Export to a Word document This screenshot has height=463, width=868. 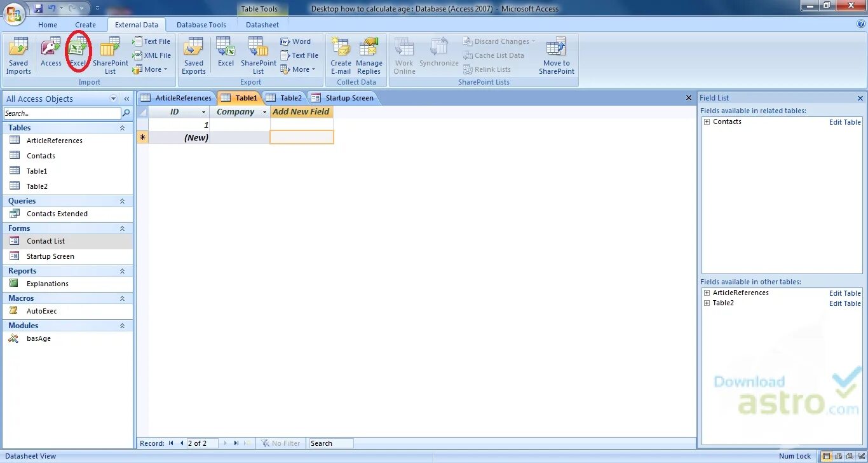click(296, 41)
